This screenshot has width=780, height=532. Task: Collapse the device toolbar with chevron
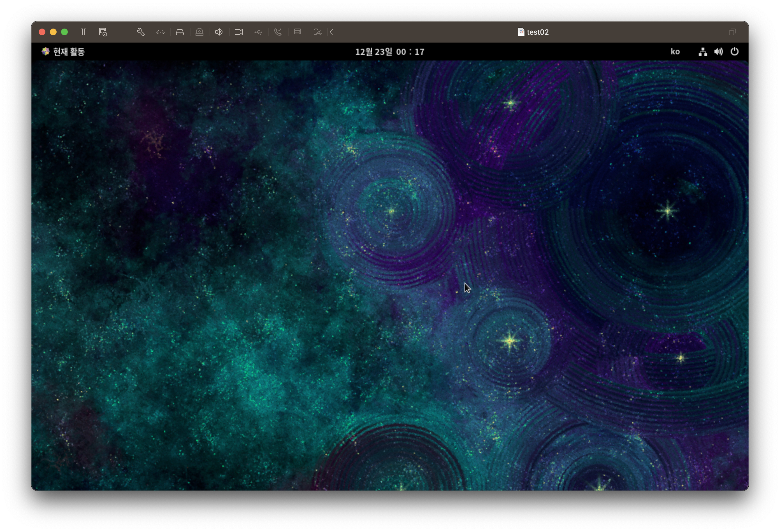[x=332, y=32]
